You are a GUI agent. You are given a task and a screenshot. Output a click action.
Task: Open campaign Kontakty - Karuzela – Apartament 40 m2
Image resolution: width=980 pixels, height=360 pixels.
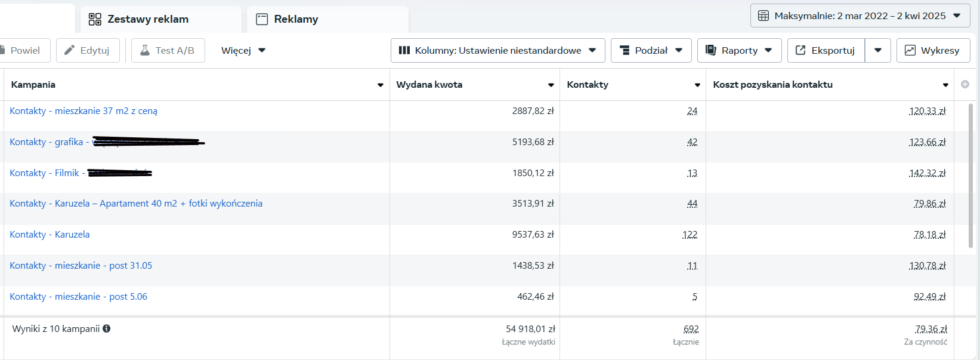(136, 204)
